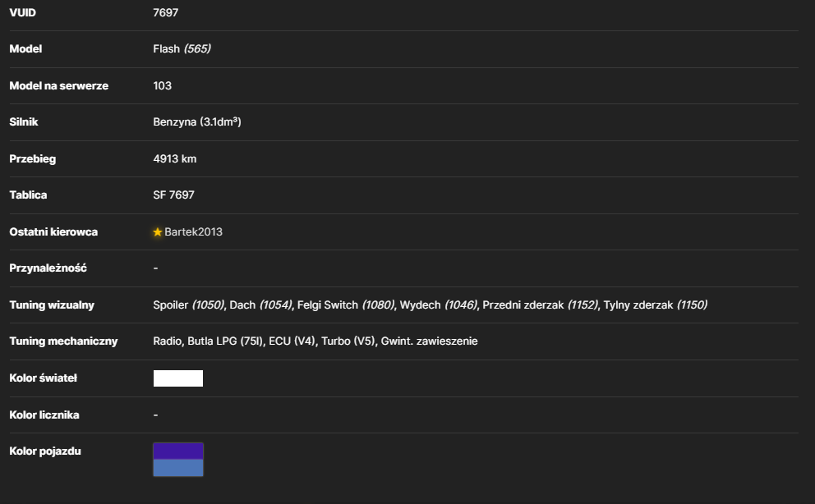Click the dash value beside Kolor licznika
This screenshot has height=504, width=815.
[155, 415]
